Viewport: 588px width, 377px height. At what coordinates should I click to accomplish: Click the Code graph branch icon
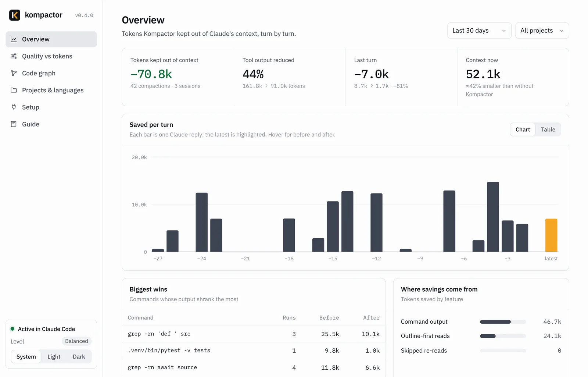(14, 73)
